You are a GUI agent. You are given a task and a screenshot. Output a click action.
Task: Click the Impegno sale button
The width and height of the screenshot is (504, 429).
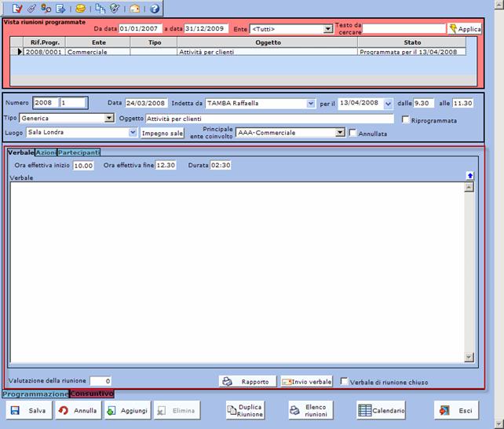pos(163,134)
